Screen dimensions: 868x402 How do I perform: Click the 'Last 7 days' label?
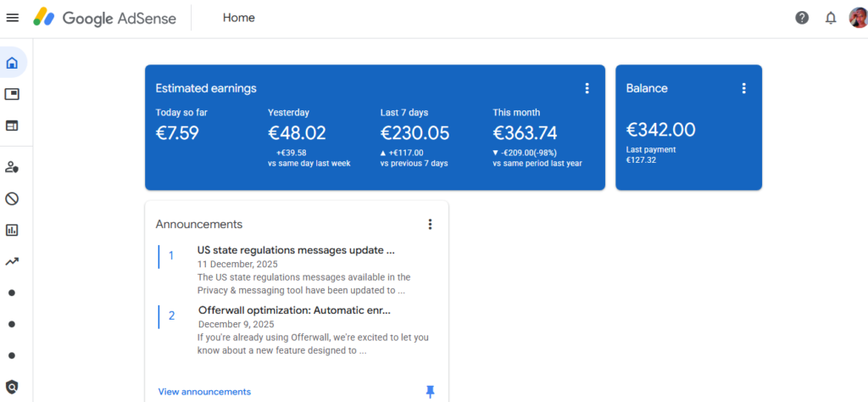point(404,113)
